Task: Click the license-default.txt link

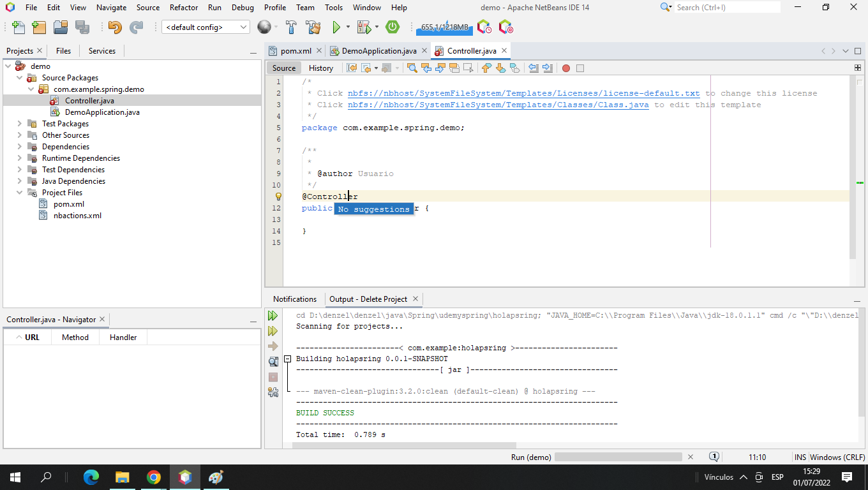Action: coord(523,93)
